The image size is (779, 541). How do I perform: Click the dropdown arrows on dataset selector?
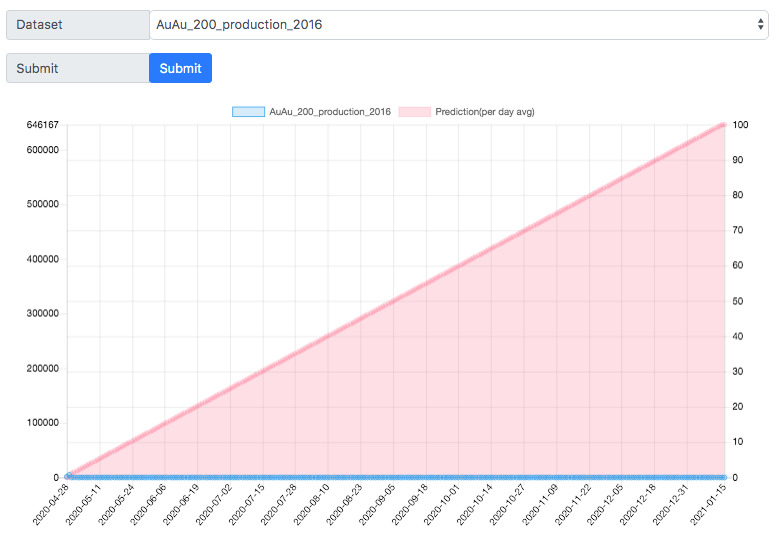click(x=760, y=24)
